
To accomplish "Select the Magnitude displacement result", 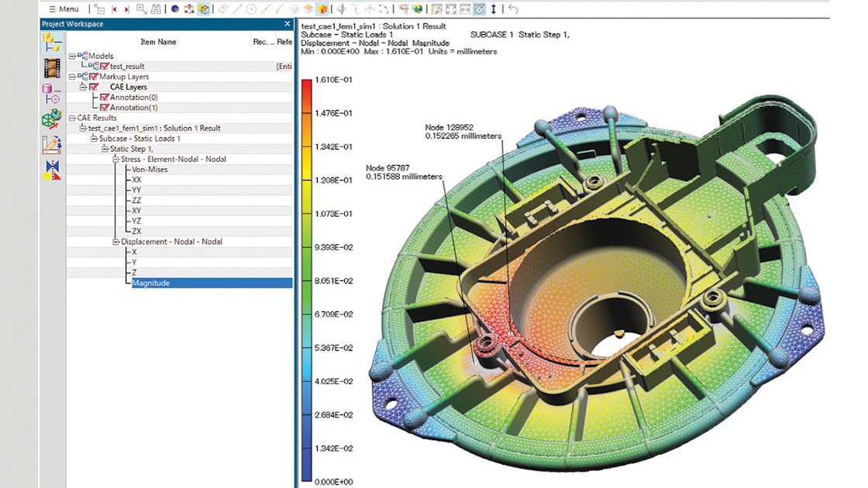I will 150,282.
